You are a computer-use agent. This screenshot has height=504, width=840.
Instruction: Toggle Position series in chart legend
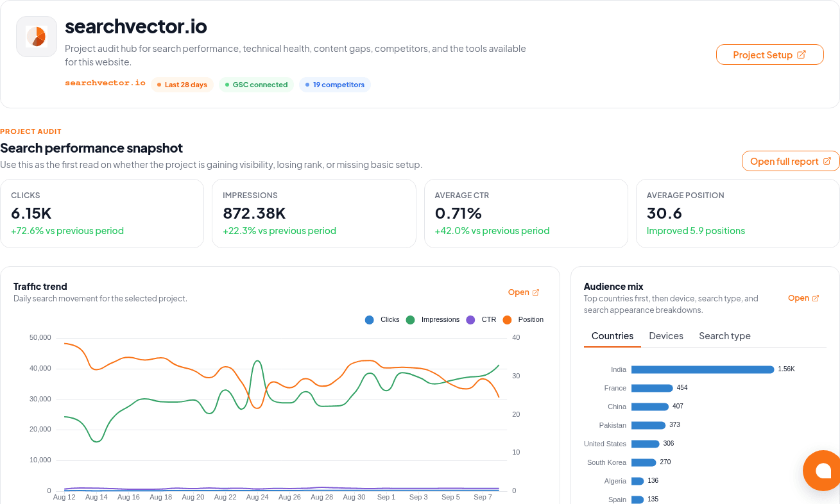point(523,319)
